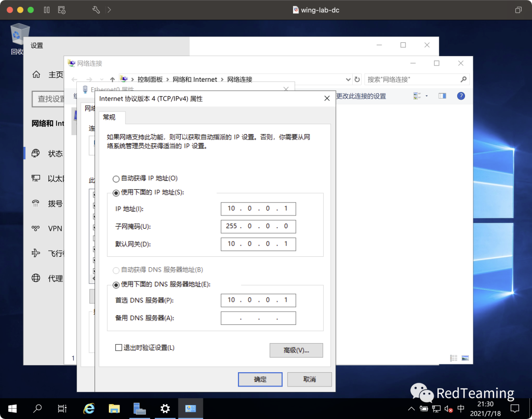This screenshot has width=532, height=419.
Task: Open the notification center icon
Action: pos(515,409)
